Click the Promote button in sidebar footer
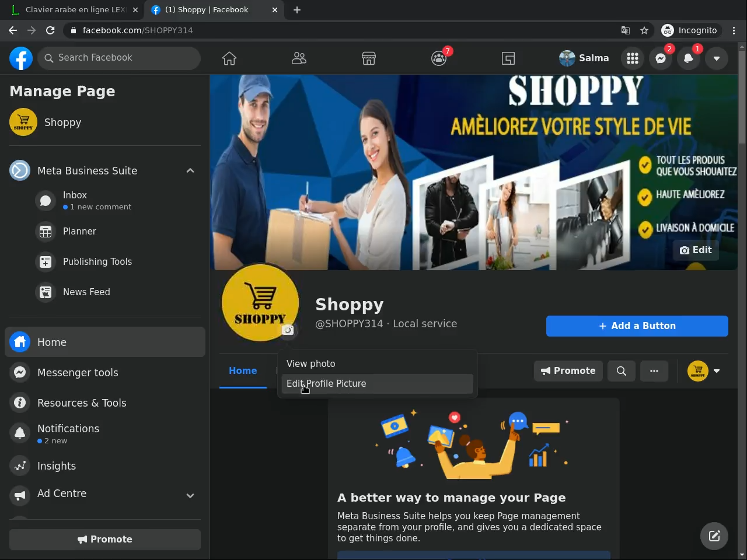The image size is (747, 560). [105, 539]
